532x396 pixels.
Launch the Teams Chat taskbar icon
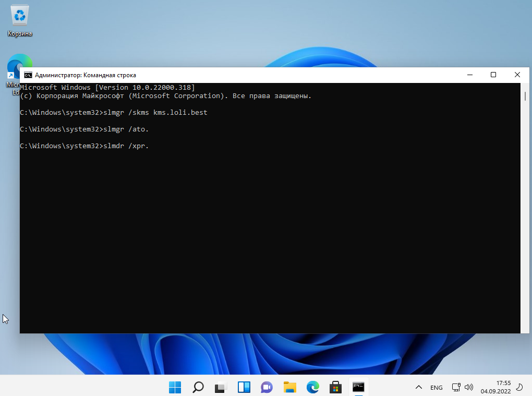coord(267,387)
